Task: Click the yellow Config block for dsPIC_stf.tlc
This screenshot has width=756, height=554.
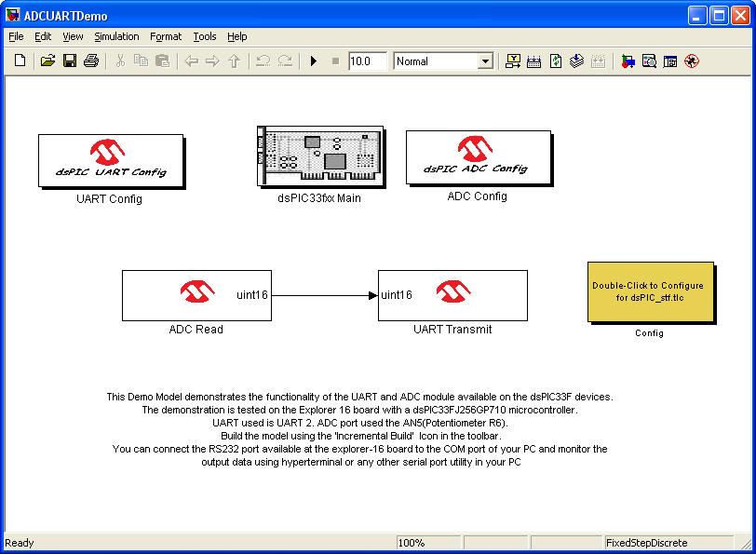Action: pos(651,292)
